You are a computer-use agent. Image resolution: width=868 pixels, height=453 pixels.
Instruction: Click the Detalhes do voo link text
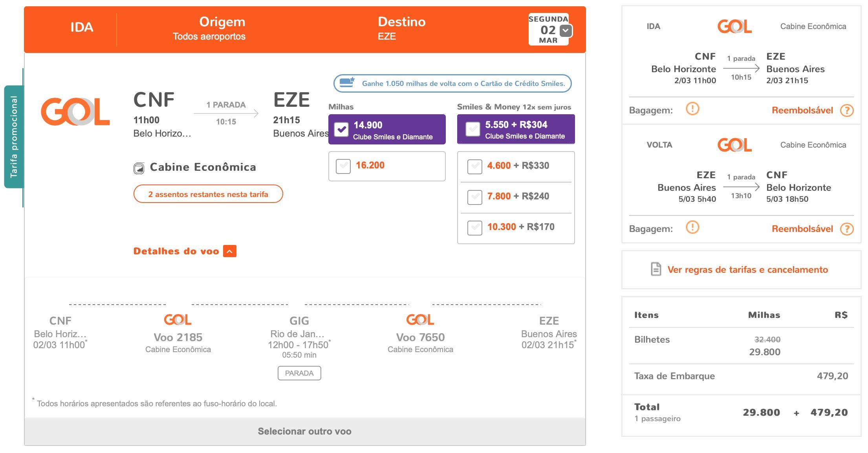[176, 251]
